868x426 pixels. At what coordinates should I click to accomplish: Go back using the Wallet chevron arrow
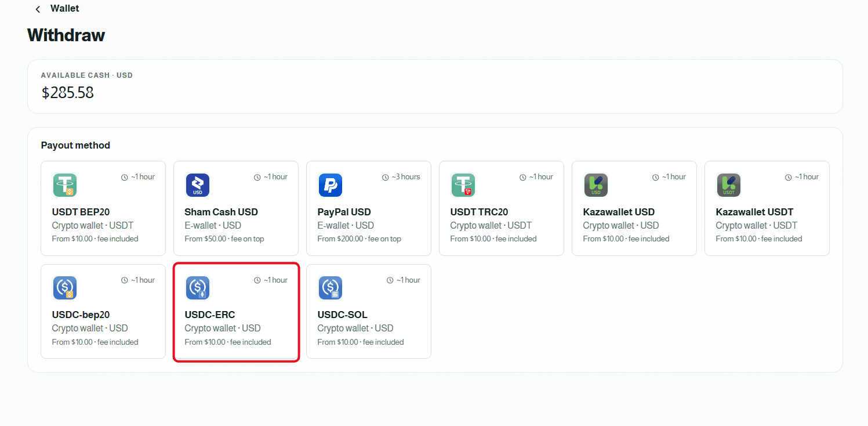[x=38, y=9]
